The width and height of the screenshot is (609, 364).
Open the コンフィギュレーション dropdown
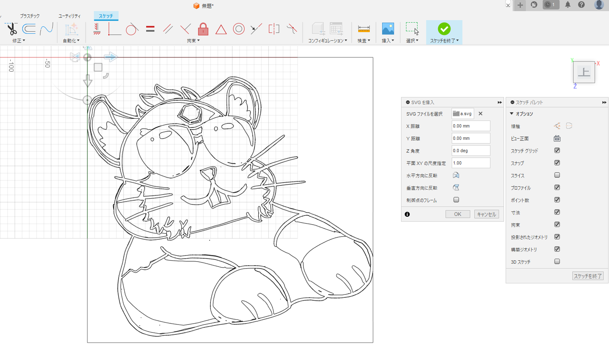pos(328,41)
